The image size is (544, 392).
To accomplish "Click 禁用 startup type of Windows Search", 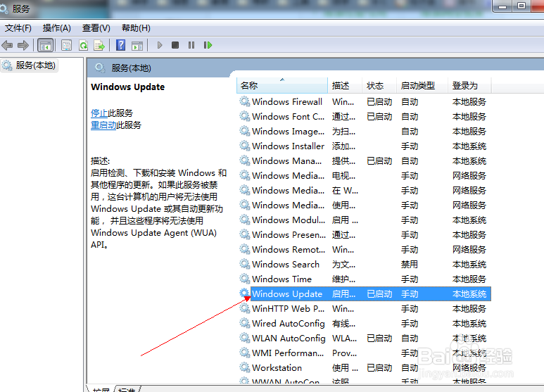I will coord(410,265).
